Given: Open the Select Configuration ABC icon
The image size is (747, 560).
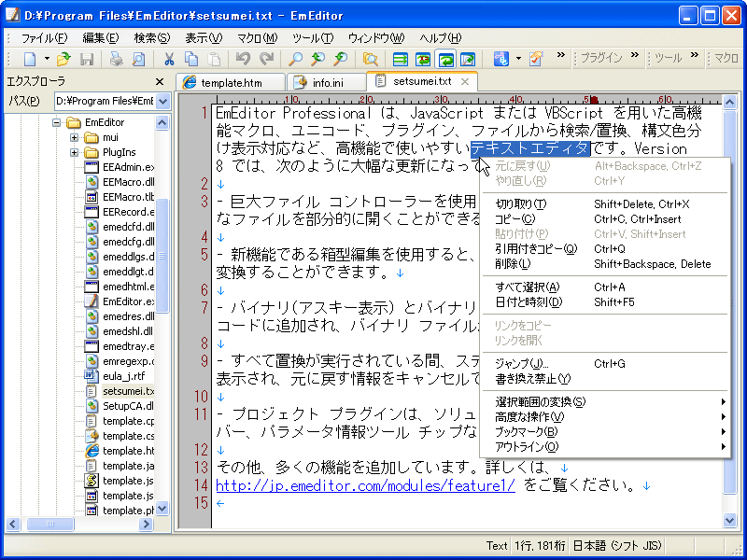Looking at the screenshot, I should point(501,59).
